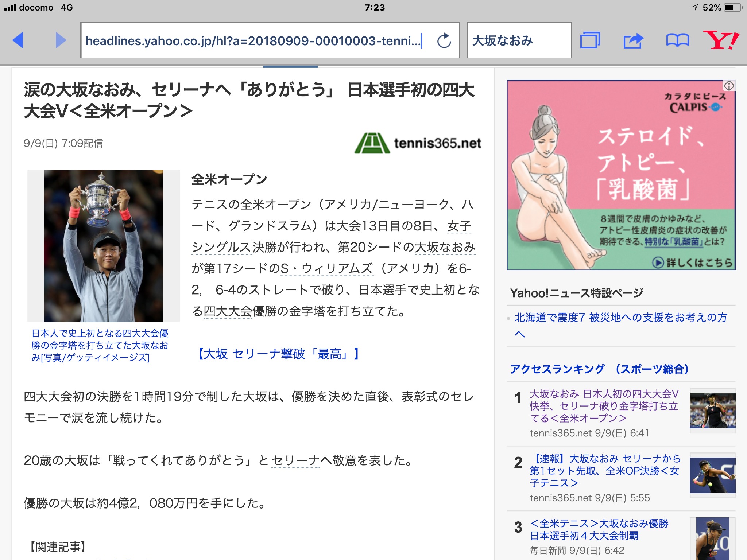Click the URL address field
This screenshot has height=560, width=747.
(x=252, y=41)
